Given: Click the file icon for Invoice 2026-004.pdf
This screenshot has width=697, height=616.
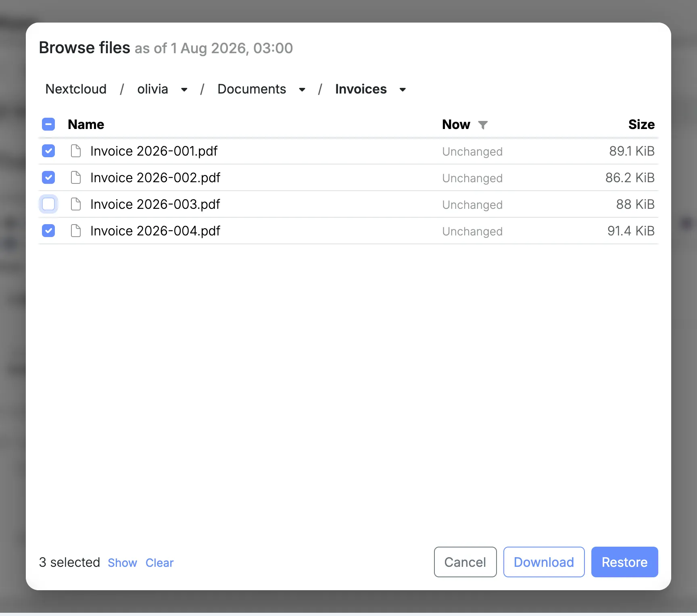Looking at the screenshot, I should pyautogui.click(x=75, y=231).
